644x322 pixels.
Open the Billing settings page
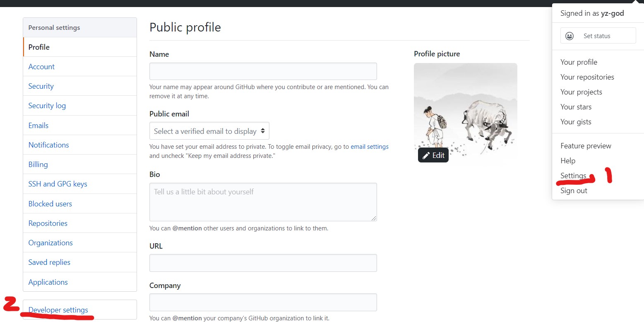point(38,165)
